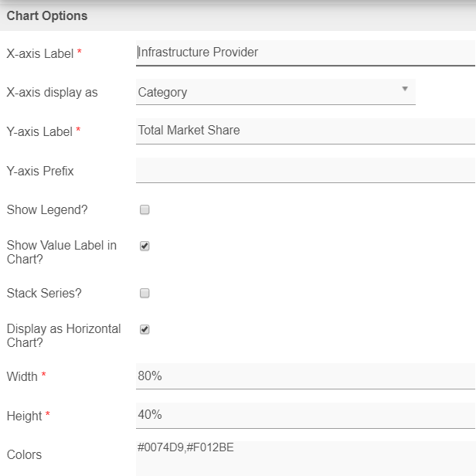
Task: Click the "X-axis Label" label text
Action: pos(40,54)
